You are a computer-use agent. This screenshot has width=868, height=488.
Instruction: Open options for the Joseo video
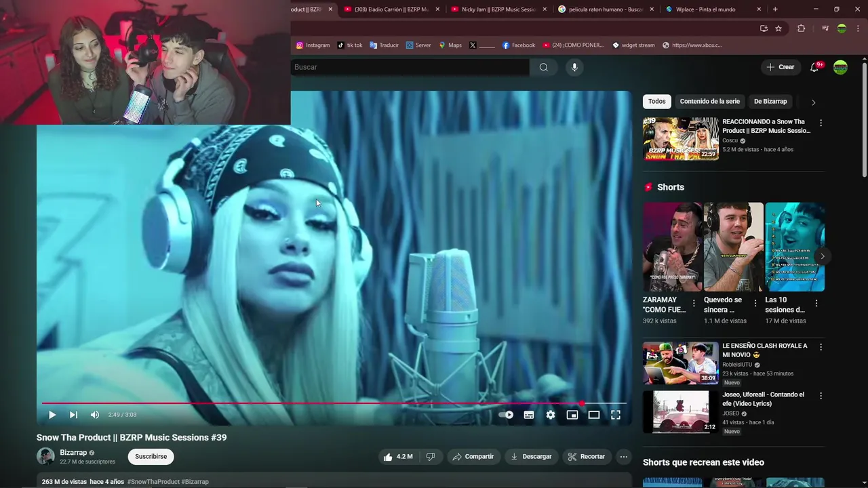coord(821,396)
